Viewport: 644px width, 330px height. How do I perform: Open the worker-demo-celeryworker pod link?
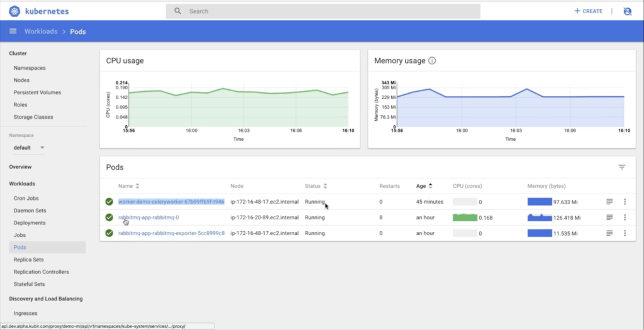click(171, 202)
